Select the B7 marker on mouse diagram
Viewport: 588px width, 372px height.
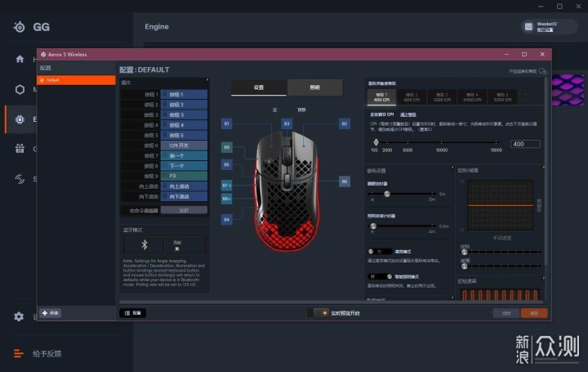[x=226, y=186]
